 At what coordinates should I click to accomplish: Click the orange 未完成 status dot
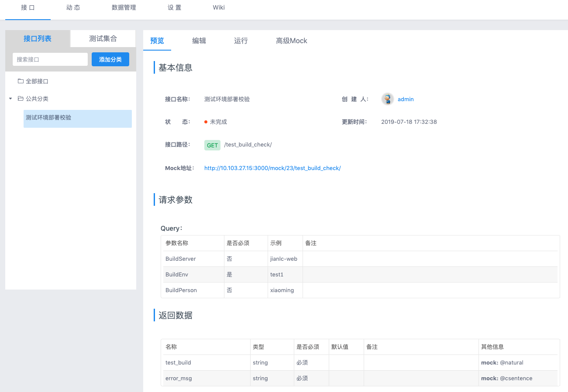click(205, 122)
